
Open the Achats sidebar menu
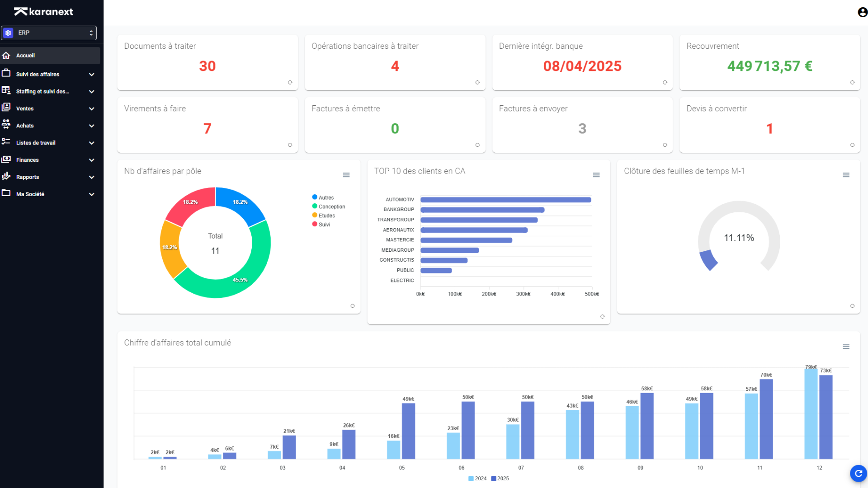(25, 126)
